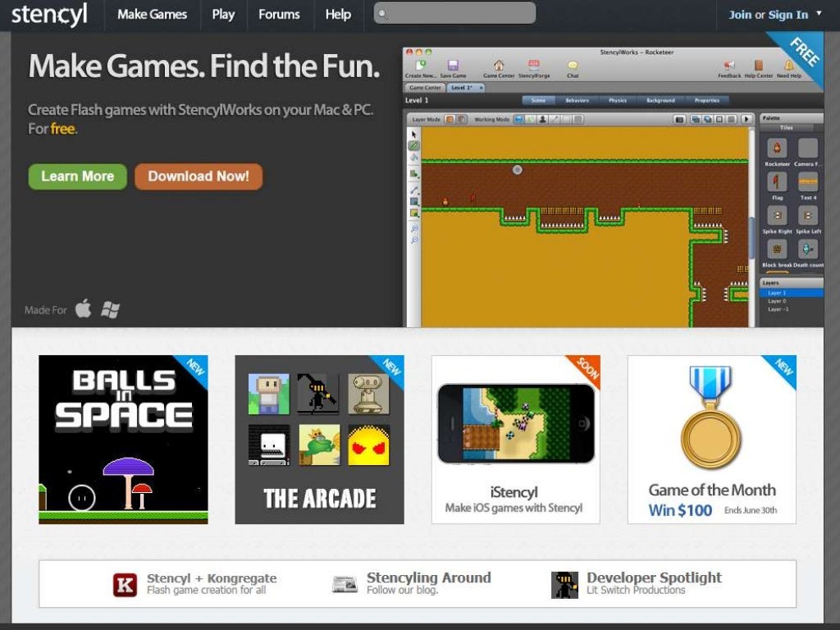This screenshot has width=840, height=630.
Task: Select the Background tab
Action: (660, 100)
